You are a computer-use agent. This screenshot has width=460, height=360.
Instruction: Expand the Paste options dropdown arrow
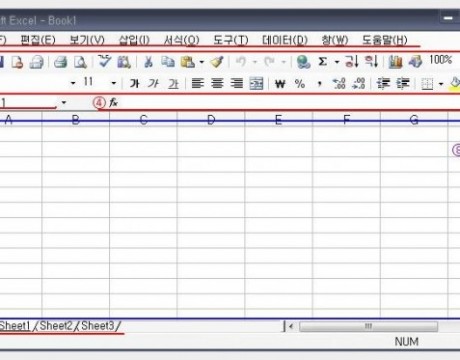click(201, 62)
